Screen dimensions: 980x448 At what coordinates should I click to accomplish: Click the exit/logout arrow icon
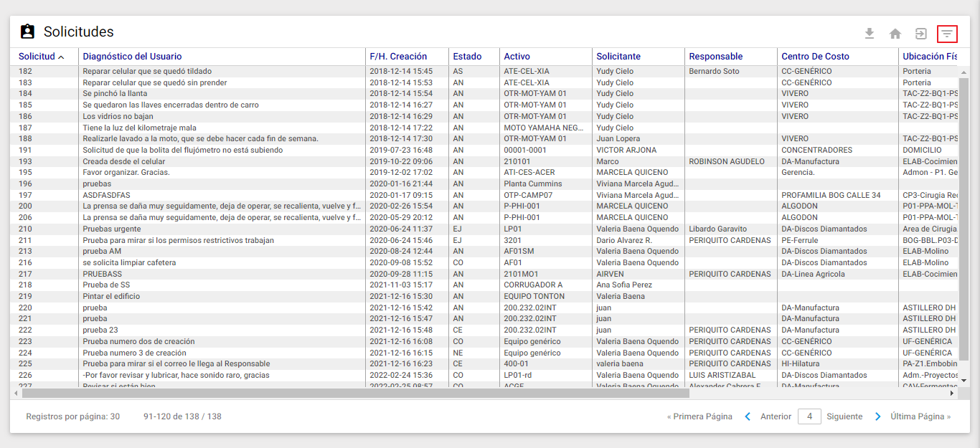point(921,34)
